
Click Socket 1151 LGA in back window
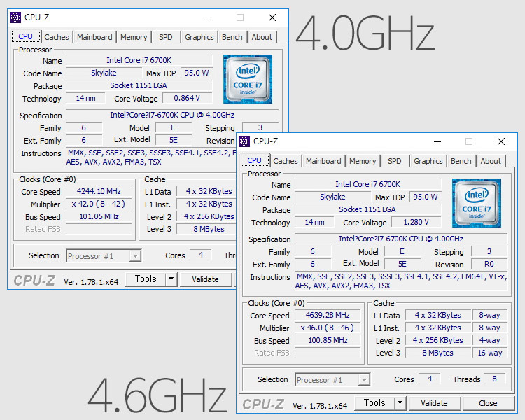(139, 85)
